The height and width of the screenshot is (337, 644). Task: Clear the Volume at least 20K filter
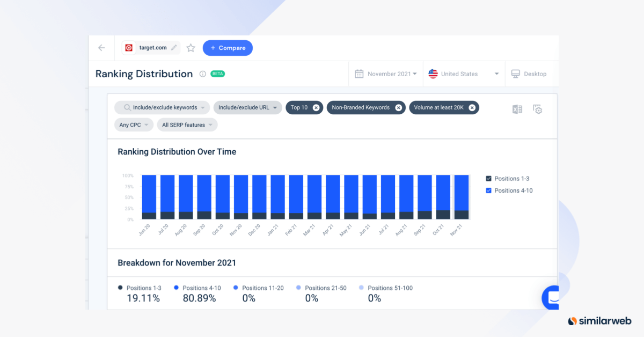472,108
